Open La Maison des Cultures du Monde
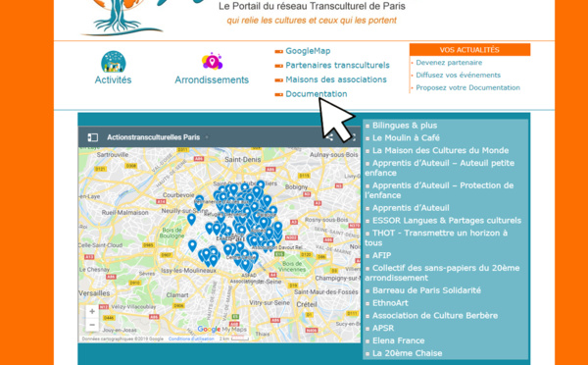Image resolution: width=588 pixels, height=365 pixels. [x=440, y=150]
